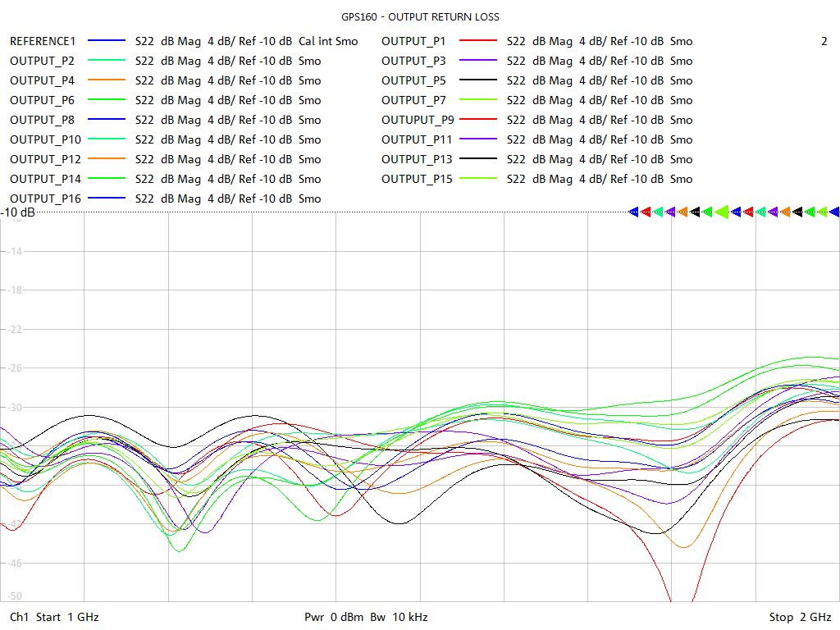Click the leftmost blue reference marker triangle
Screen dimensions: 840x630
click(634, 212)
